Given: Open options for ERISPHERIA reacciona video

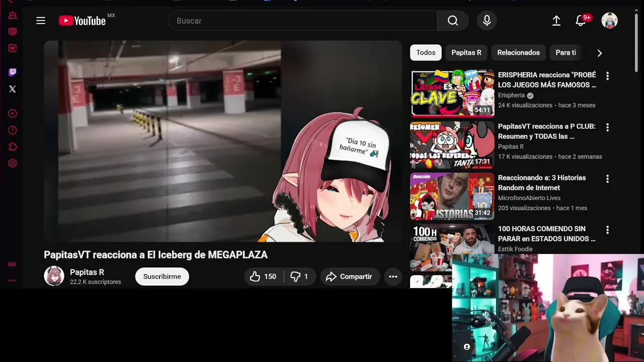Looking at the screenshot, I should coord(607,76).
